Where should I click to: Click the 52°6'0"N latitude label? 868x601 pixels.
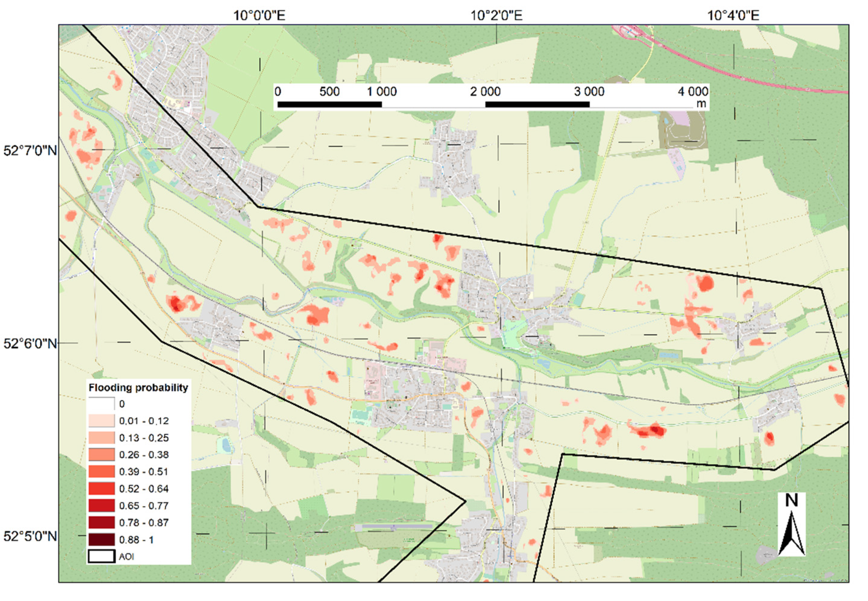(30, 343)
